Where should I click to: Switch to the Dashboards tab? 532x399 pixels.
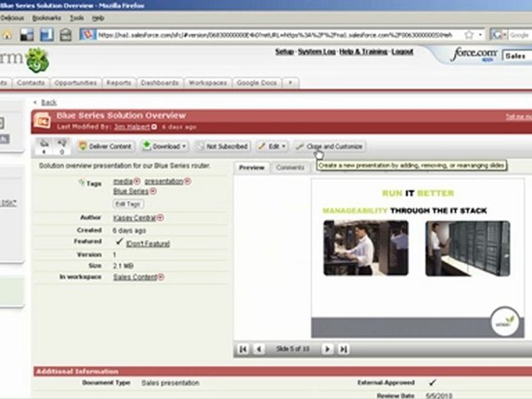tap(160, 83)
